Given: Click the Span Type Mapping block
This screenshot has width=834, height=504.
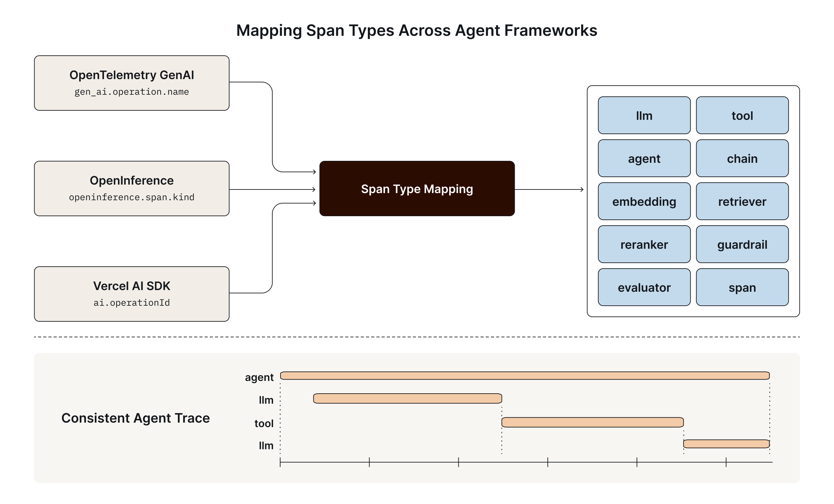Looking at the screenshot, I should pyautogui.click(x=417, y=189).
